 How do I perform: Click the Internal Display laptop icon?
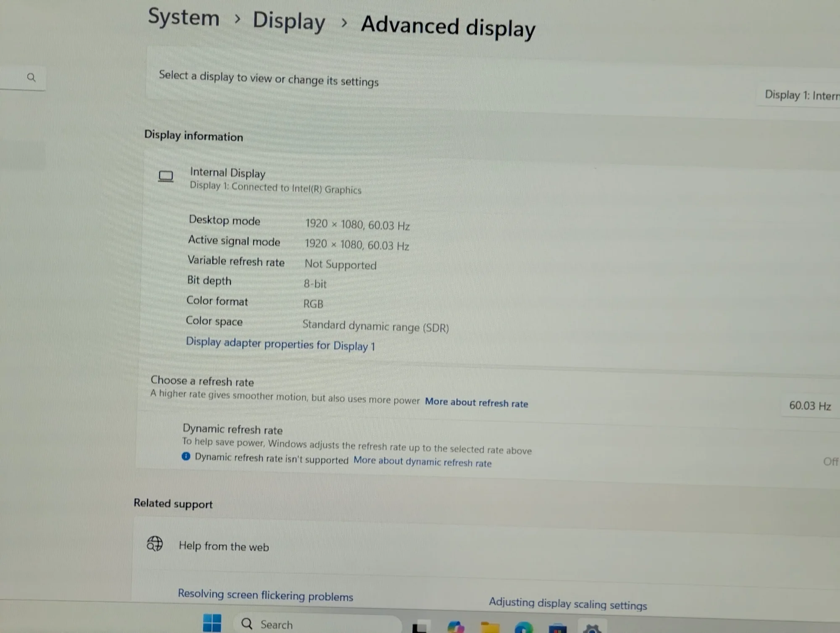point(165,176)
